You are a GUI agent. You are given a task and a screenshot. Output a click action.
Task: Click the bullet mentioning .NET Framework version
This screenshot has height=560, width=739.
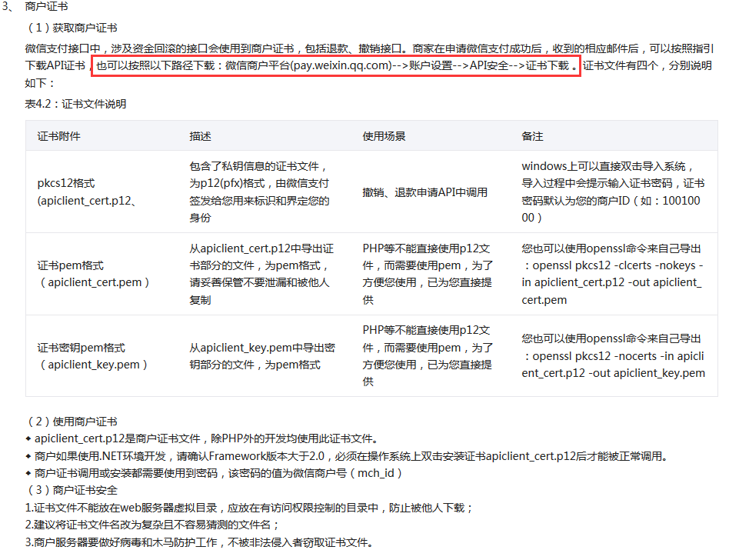pos(350,456)
